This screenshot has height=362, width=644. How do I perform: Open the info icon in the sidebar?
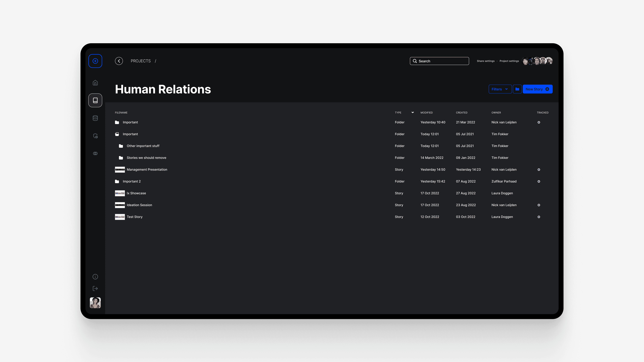point(95,277)
